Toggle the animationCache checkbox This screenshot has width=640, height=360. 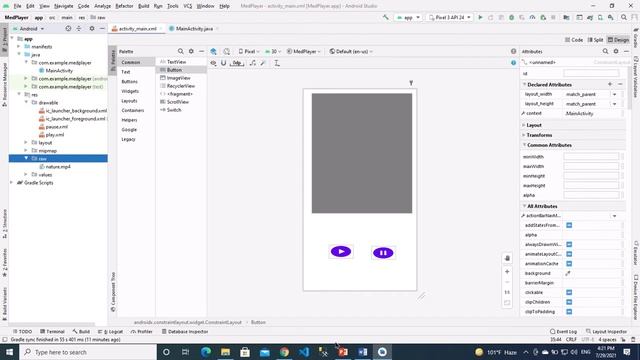(x=569, y=264)
